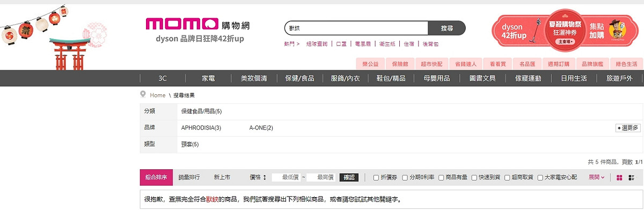
Task: Open 旅遊戶外 category menu
Action: tap(619, 78)
